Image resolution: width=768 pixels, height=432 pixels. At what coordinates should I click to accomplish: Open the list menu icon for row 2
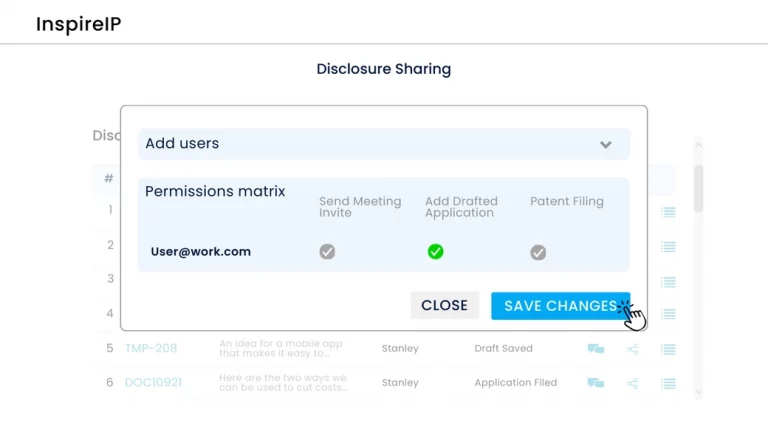point(668,245)
